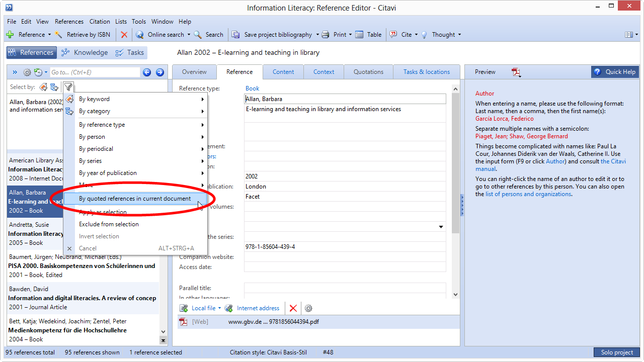The height and width of the screenshot is (362, 644).
Task: Click the select by category icon
Action: pos(54,87)
